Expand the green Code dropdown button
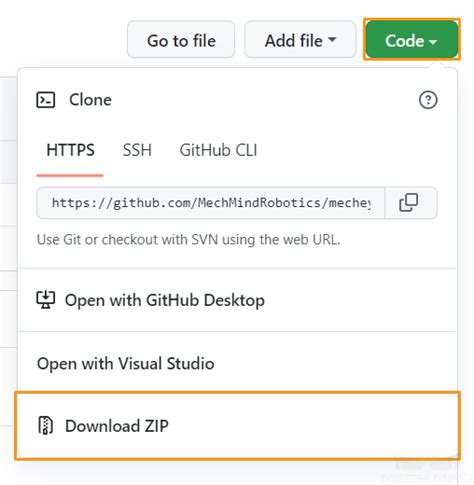 point(412,39)
